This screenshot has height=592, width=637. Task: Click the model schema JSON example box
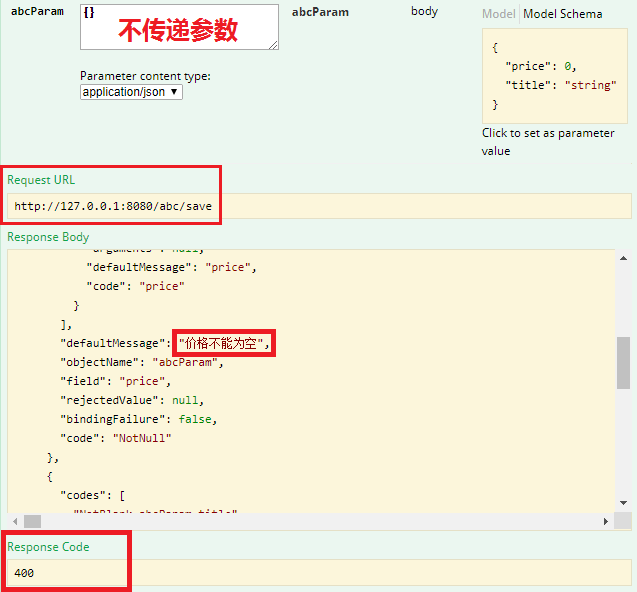pyautogui.click(x=555, y=76)
